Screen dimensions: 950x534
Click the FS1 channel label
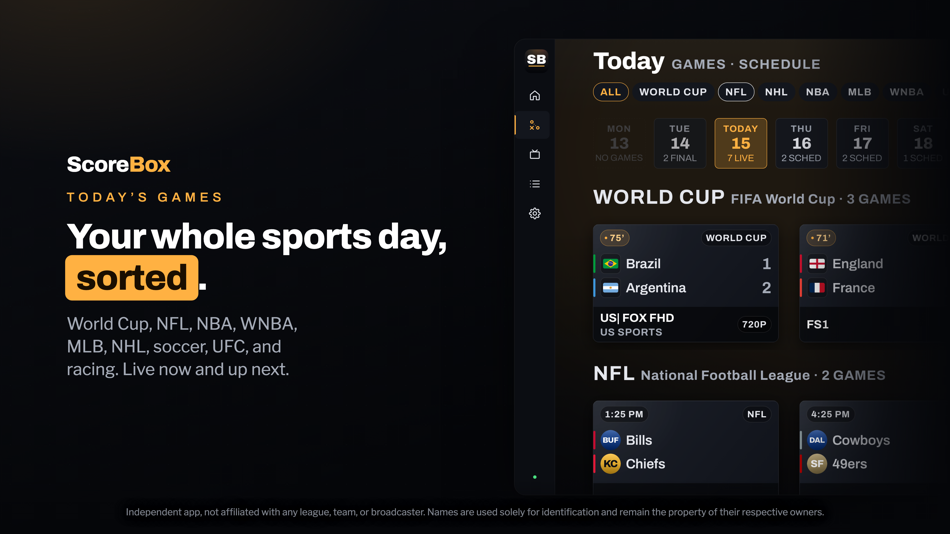tap(817, 324)
